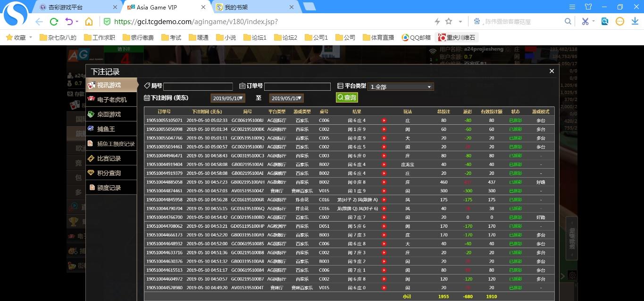Click the browser refresh icon
The height and width of the screenshot is (301, 644).
click(x=54, y=22)
